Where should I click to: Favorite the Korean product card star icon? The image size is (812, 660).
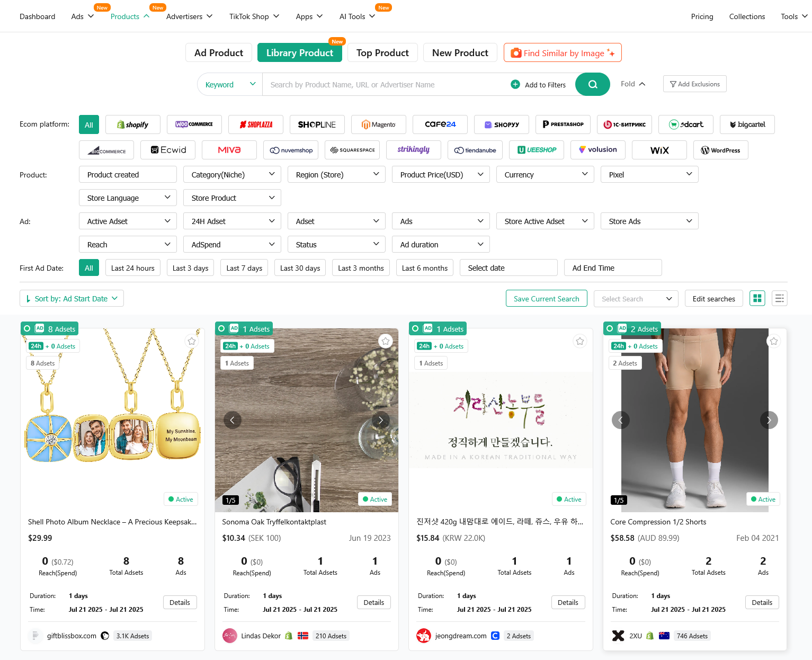pyautogui.click(x=580, y=341)
